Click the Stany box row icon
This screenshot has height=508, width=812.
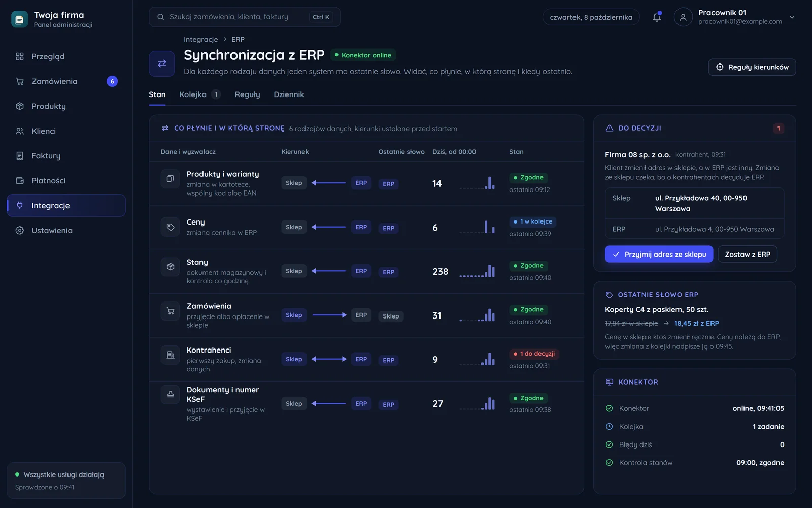point(171,267)
